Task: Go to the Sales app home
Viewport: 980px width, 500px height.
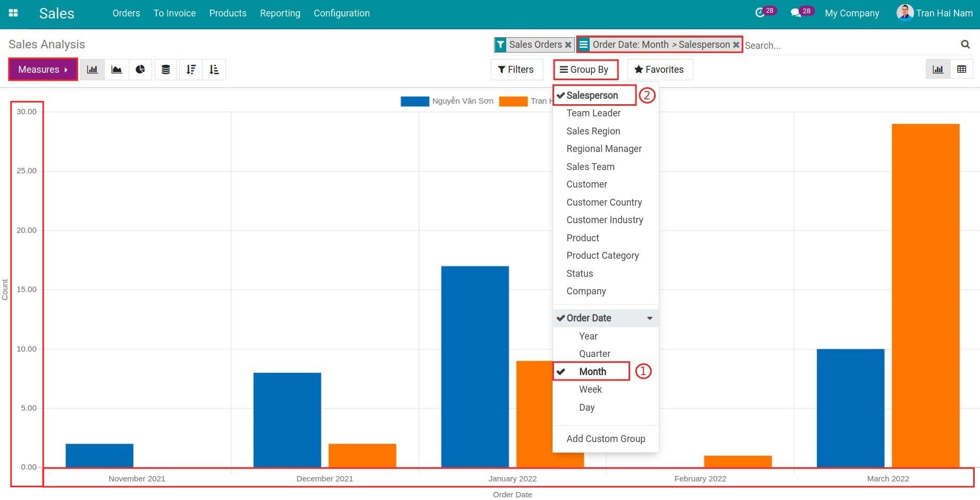Action: 56,13
